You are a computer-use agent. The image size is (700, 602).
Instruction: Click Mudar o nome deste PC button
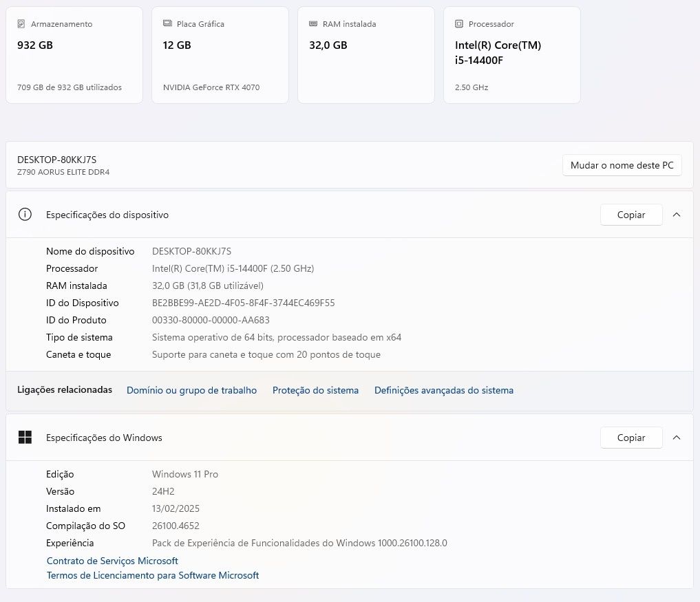[622, 165]
